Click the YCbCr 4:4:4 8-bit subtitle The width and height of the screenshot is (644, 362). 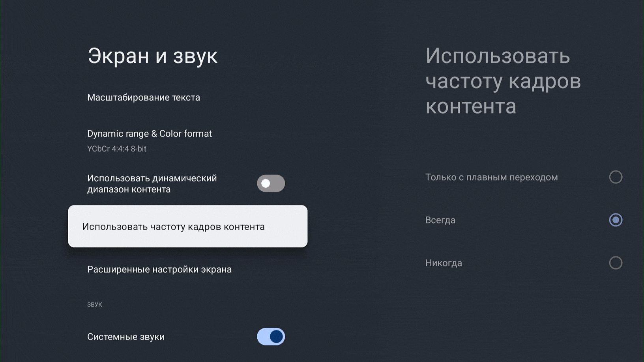117,149
